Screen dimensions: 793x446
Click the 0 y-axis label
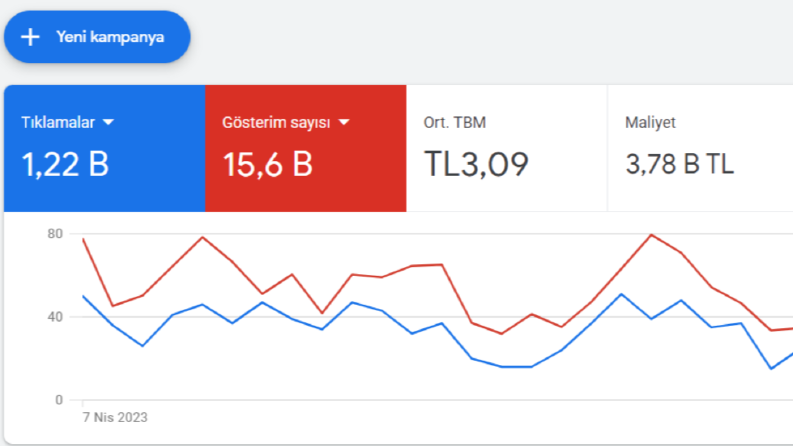pos(59,400)
